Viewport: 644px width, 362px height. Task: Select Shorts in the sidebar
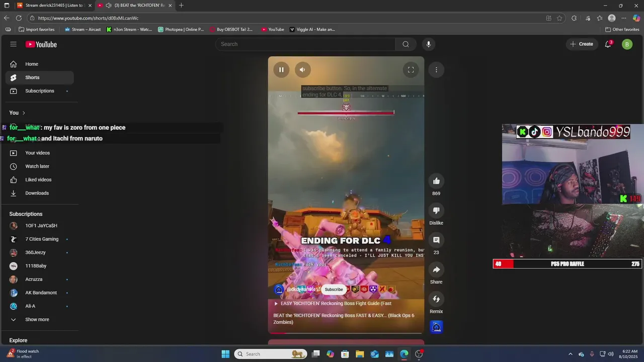[39, 77]
